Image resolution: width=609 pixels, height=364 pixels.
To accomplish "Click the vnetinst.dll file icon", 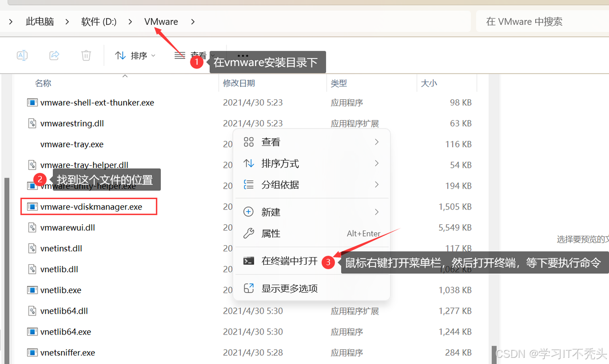I will pyautogui.click(x=32, y=248).
